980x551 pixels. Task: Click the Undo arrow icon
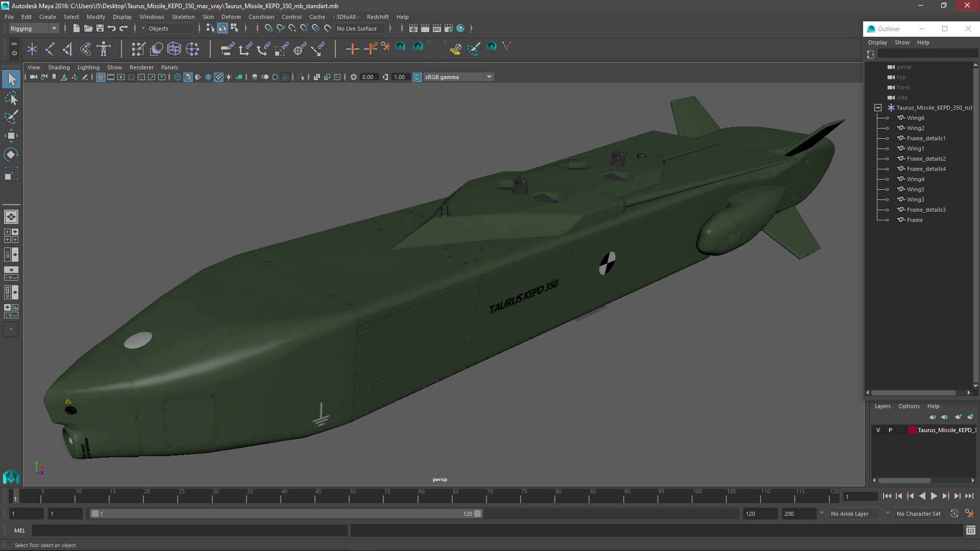(112, 29)
